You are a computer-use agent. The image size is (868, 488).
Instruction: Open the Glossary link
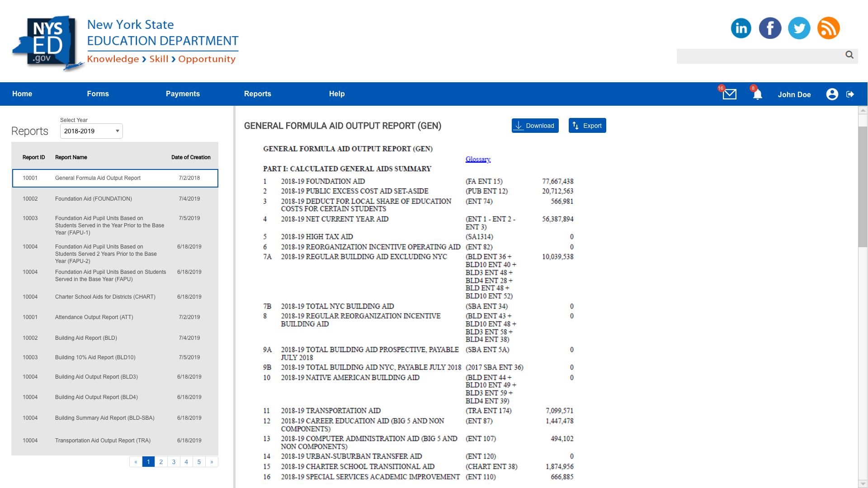[478, 159]
